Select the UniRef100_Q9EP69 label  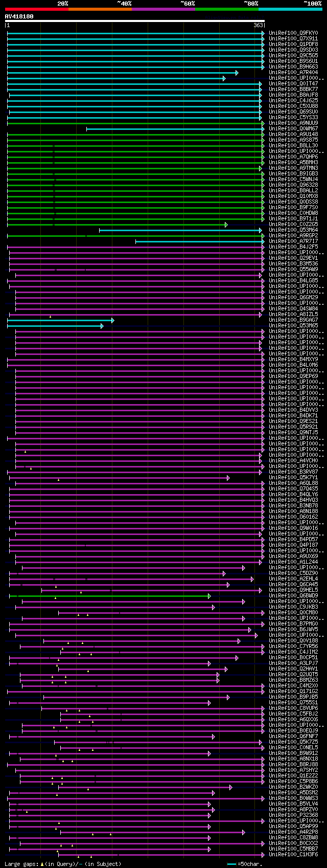pos(293,376)
